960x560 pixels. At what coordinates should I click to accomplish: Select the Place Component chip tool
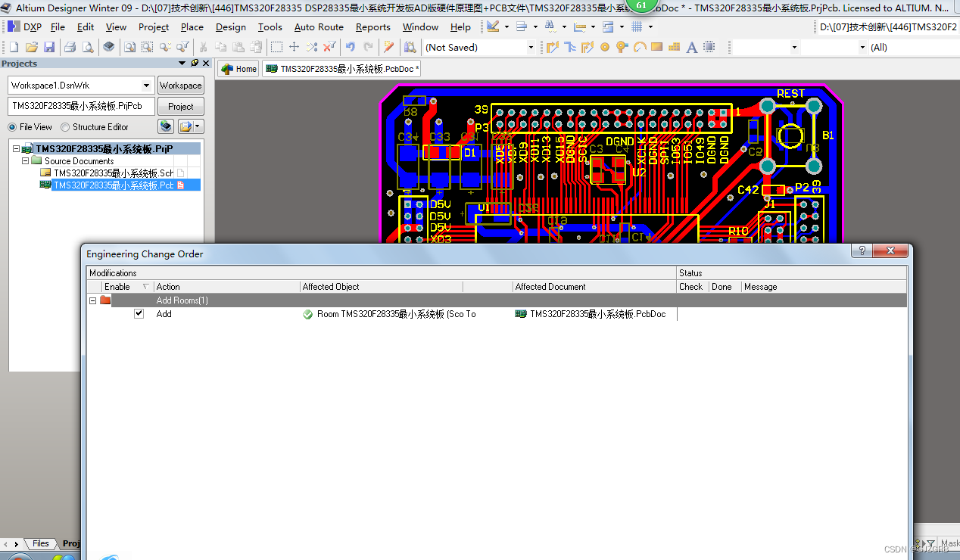click(x=709, y=47)
